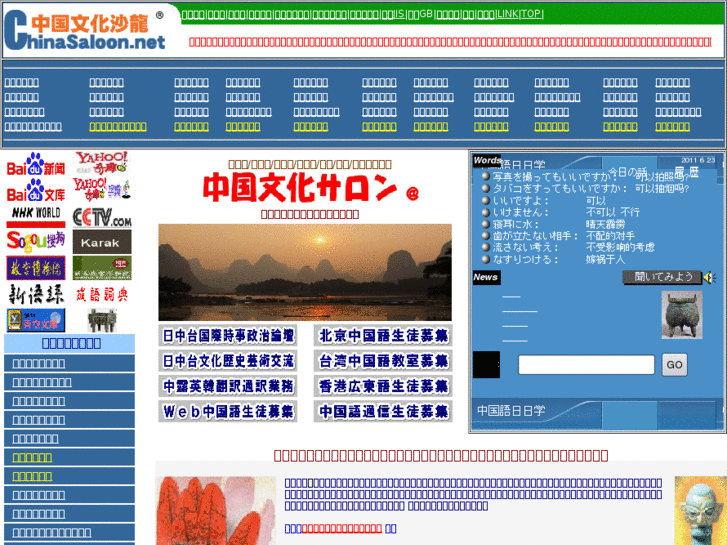The image size is (727, 545).
Task: Click the red @ symbol beside title
Action: (x=412, y=193)
